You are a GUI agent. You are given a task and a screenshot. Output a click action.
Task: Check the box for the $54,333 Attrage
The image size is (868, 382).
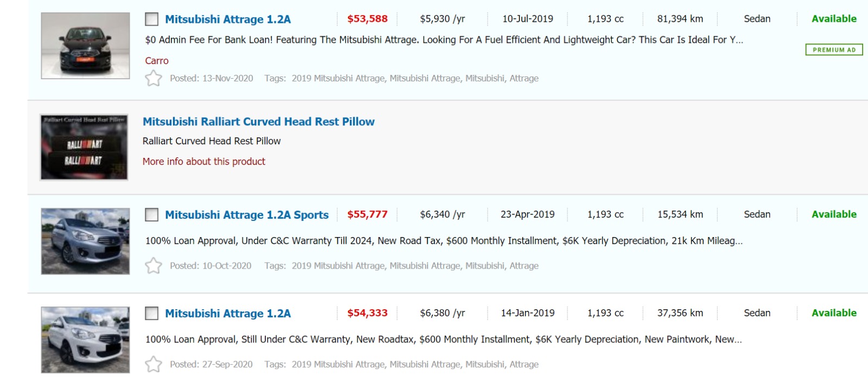pyautogui.click(x=152, y=314)
